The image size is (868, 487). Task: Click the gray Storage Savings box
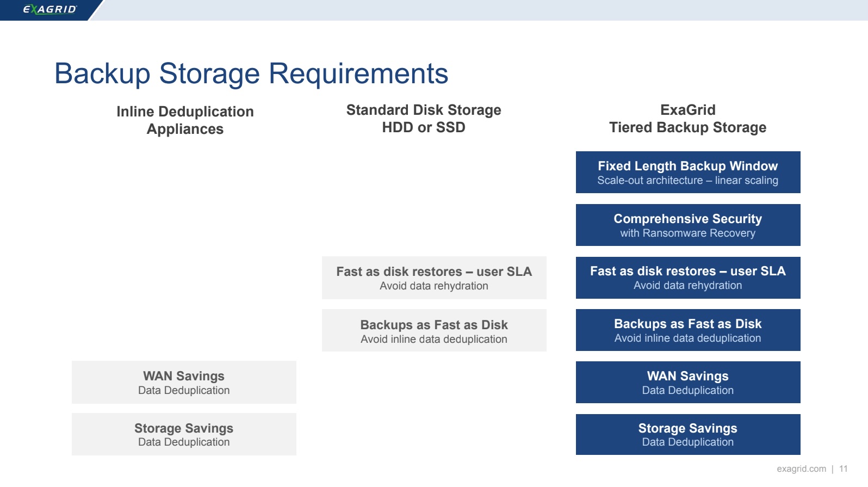click(184, 434)
